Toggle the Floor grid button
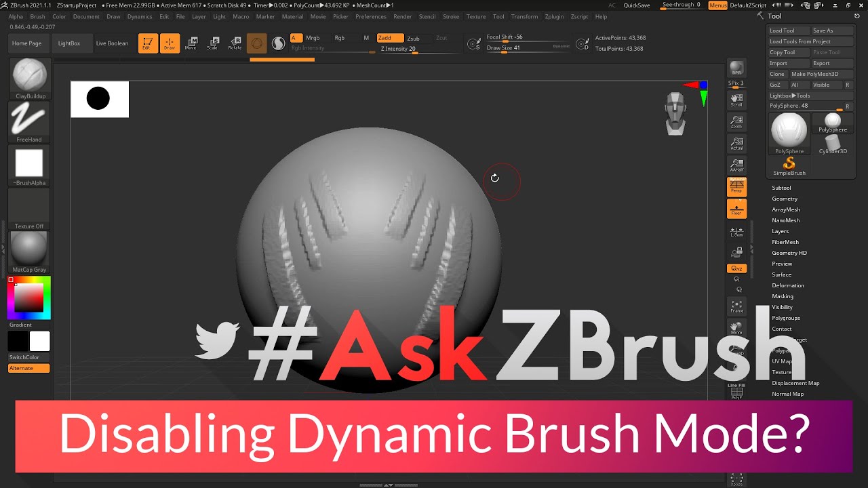The width and height of the screenshot is (868, 488). (x=736, y=209)
